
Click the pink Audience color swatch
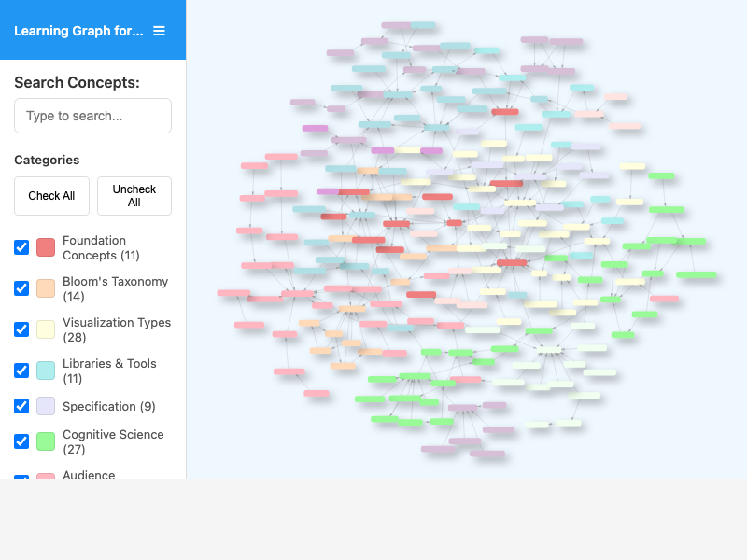[45, 476]
